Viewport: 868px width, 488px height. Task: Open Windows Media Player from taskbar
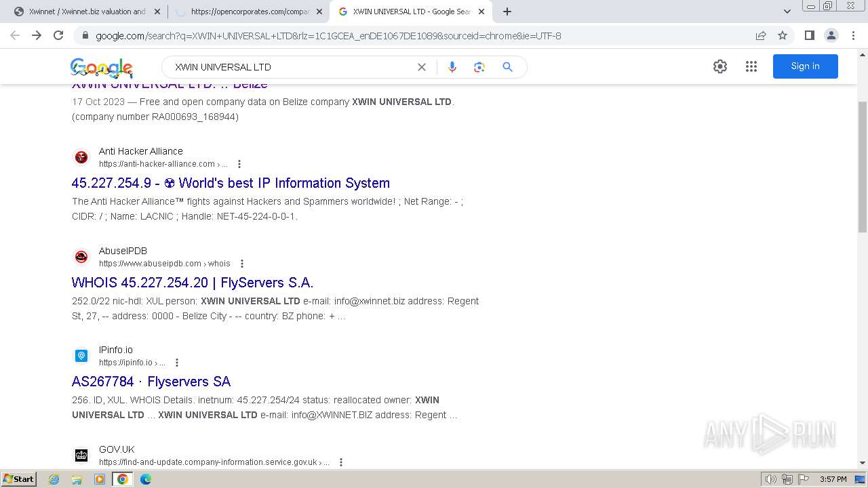(100, 479)
